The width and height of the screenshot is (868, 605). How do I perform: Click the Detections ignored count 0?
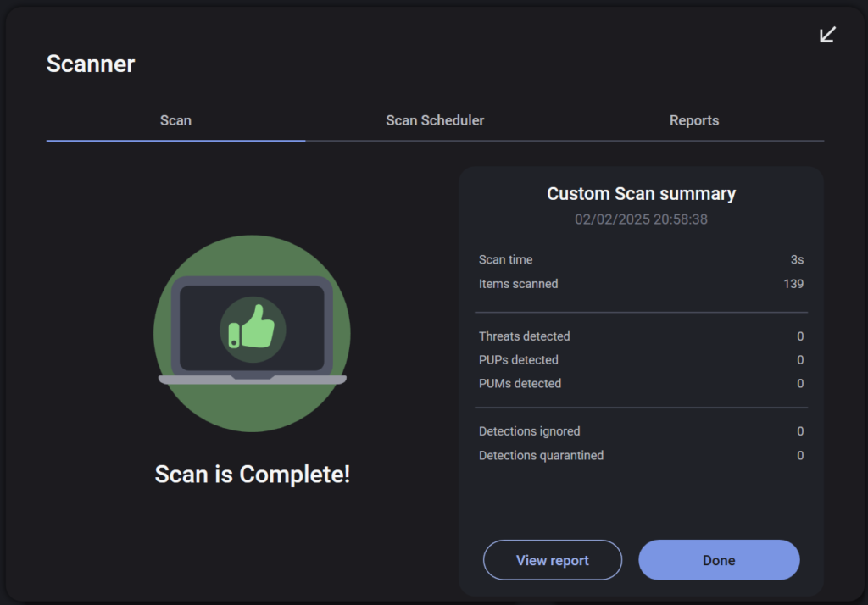tap(800, 431)
